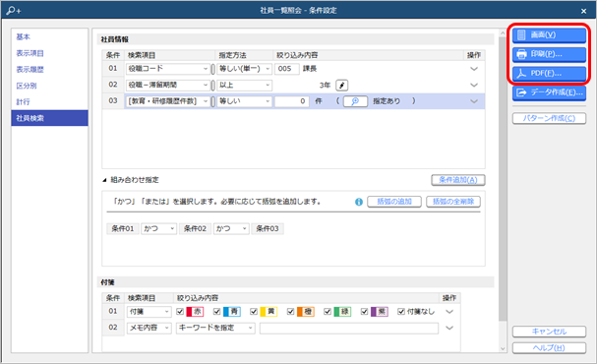Uncheck the 黄 sticky note checkbox
This screenshot has height=364, width=597.
tap(254, 312)
